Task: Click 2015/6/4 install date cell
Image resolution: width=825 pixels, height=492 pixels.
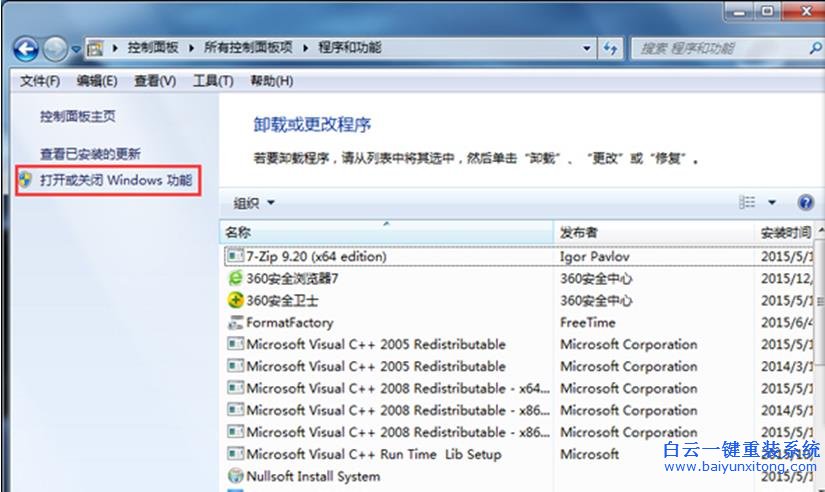Action: 787,323
